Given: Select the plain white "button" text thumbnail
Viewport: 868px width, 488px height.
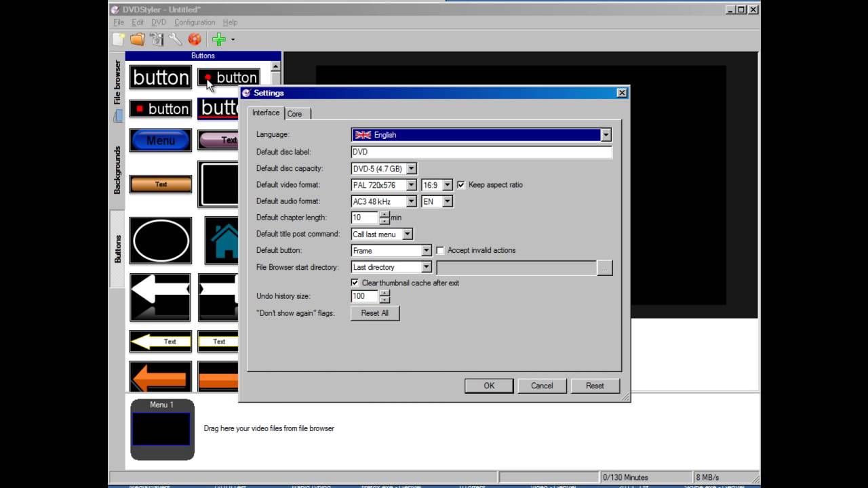Looking at the screenshot, I should pyautogui.click(x=161, y=77).
